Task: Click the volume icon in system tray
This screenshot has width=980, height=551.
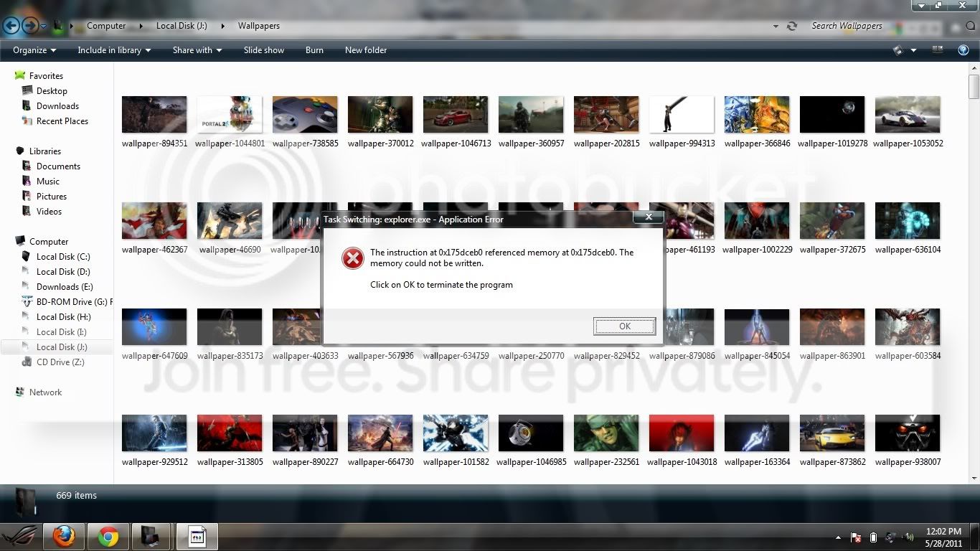Action: tap(909, 537)
